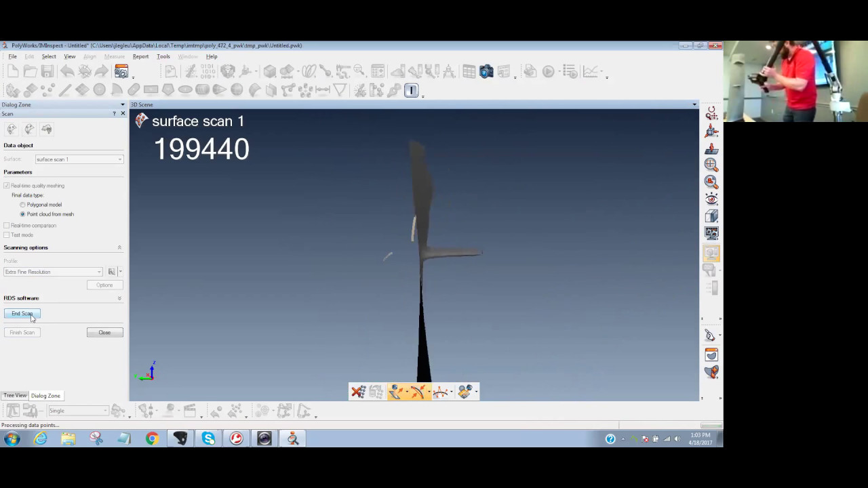
Task: Open the options gear window icon in toolbar
Action: [x=121, y=71]
